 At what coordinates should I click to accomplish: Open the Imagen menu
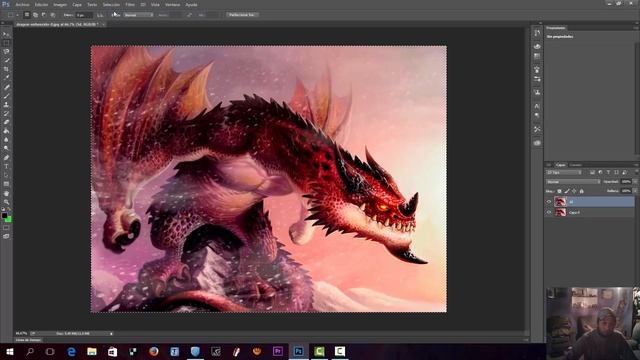coord(60,4)
